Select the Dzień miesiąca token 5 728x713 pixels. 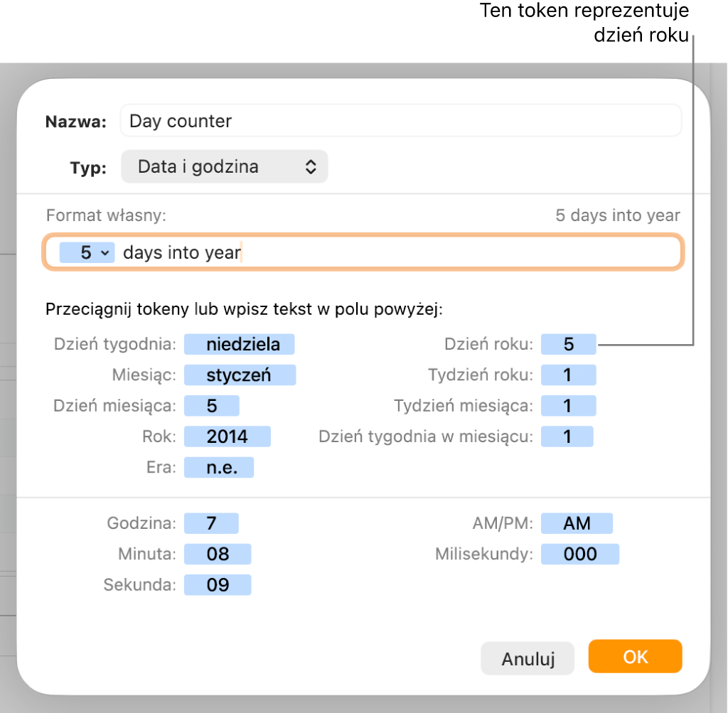coord(212,406)
